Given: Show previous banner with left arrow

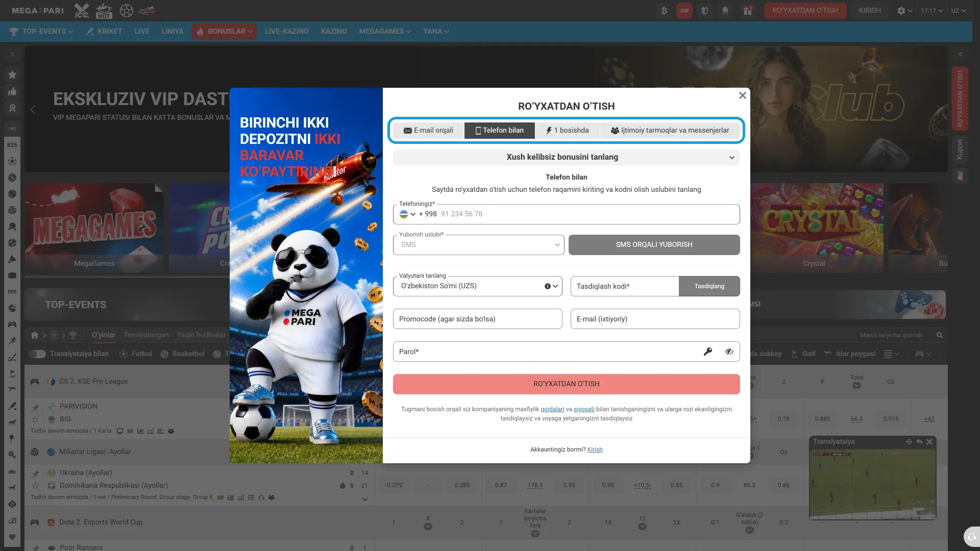Looking at the screenshot, I should coord(33,109).
